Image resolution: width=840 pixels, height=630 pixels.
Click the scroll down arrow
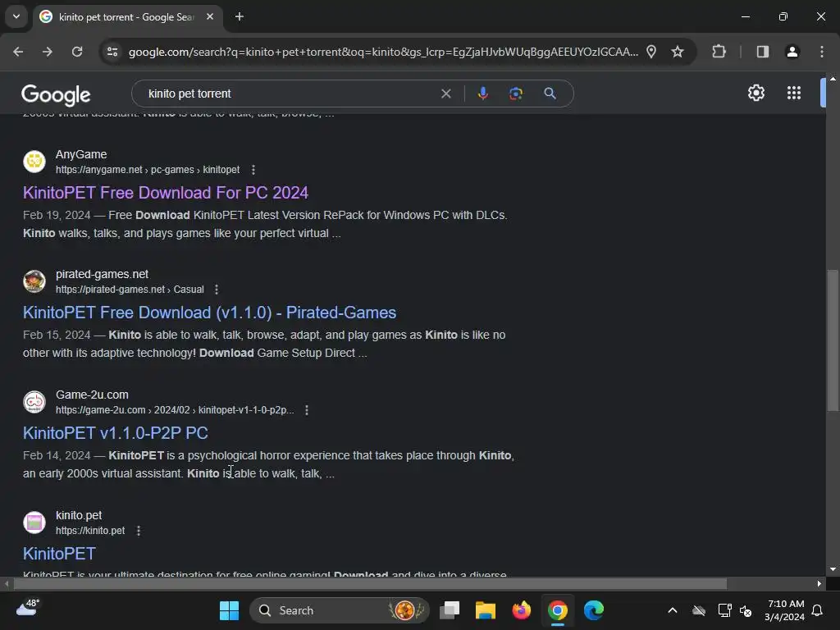point(833,569)
